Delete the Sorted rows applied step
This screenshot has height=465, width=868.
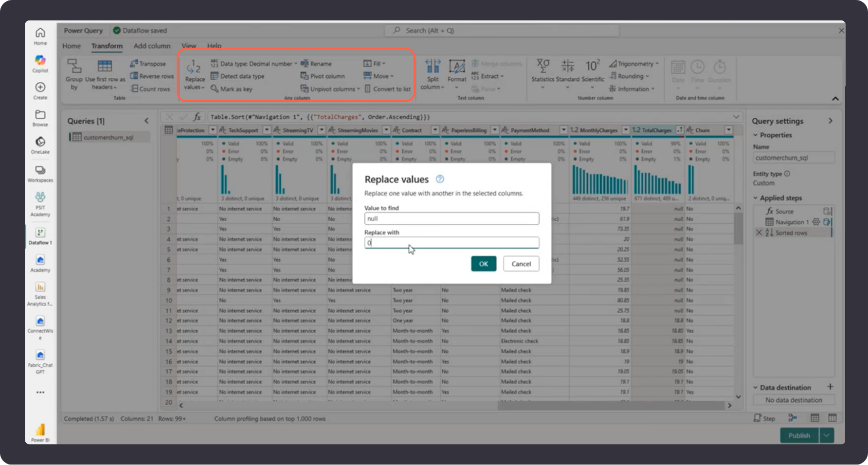pyautogui.click(x=759, y=233)
